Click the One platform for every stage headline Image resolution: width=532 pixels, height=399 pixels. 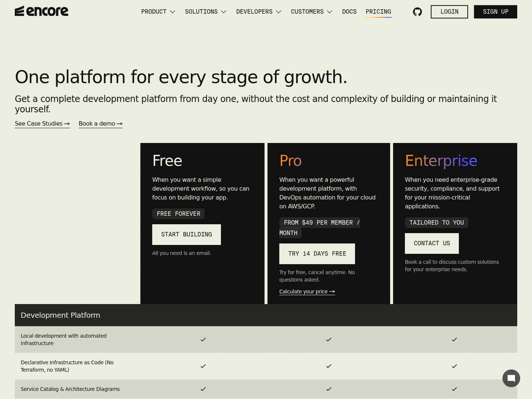[181, 77]
